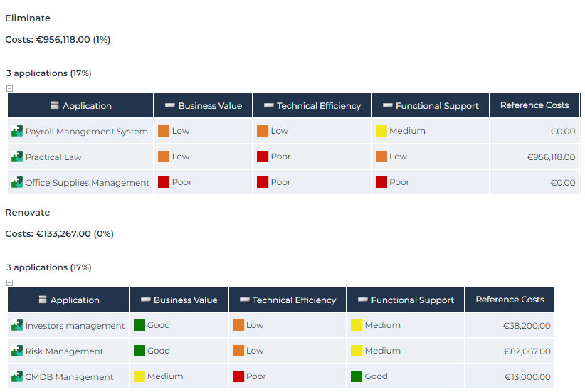Click the Application column icon in Renovate table
Image resolution: width=585 pixels, height=392 pixels.
43,300
